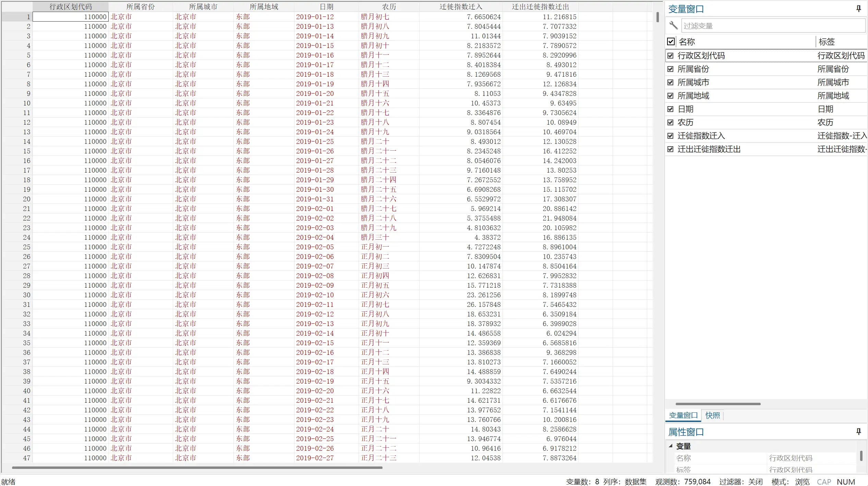
Task: Pin the 变量窗口 panel
Action: pos(858,9)
